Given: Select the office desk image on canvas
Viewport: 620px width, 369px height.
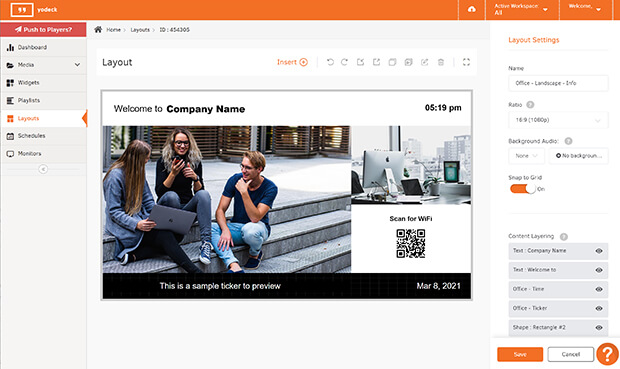Looking at the screenshot, I should pyautogui.click(x=411, y=165).
